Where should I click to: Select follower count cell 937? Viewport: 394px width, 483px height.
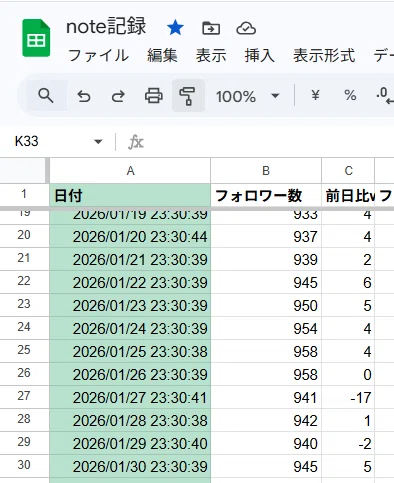coord(266,236)
